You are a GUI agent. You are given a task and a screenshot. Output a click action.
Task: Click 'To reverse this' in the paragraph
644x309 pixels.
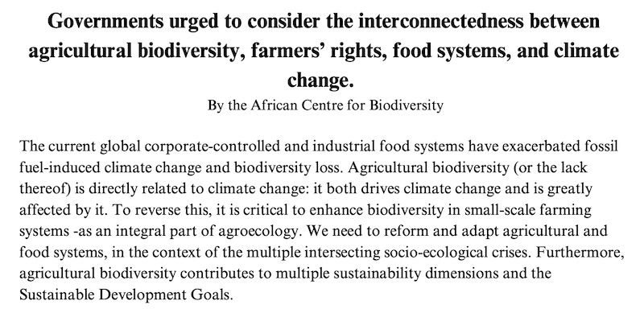(x=161, y=210)
